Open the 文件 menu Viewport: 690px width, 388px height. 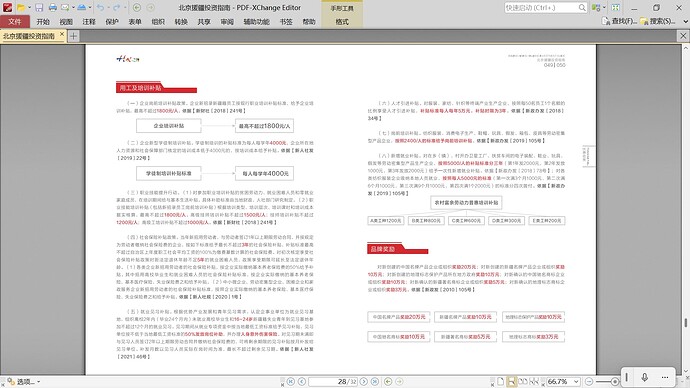click(x=15, y=22)
